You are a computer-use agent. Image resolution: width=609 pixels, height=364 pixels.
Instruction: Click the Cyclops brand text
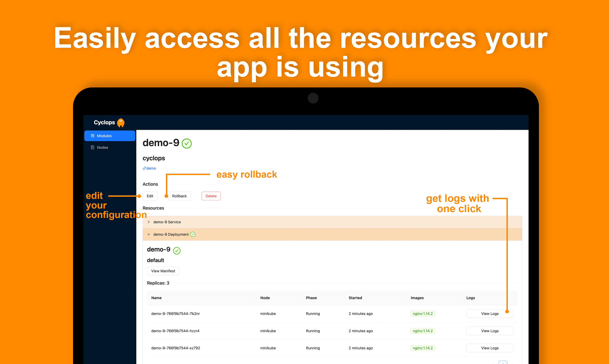coord(104,122)
